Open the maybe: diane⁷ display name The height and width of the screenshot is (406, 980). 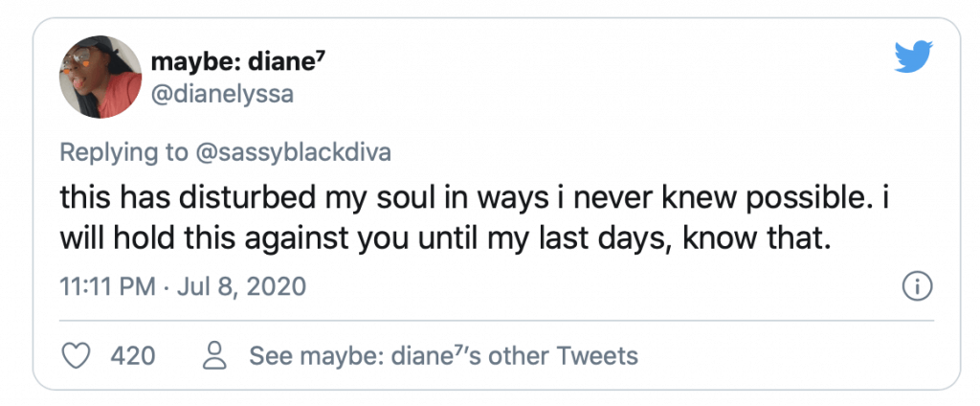point(238,62)
